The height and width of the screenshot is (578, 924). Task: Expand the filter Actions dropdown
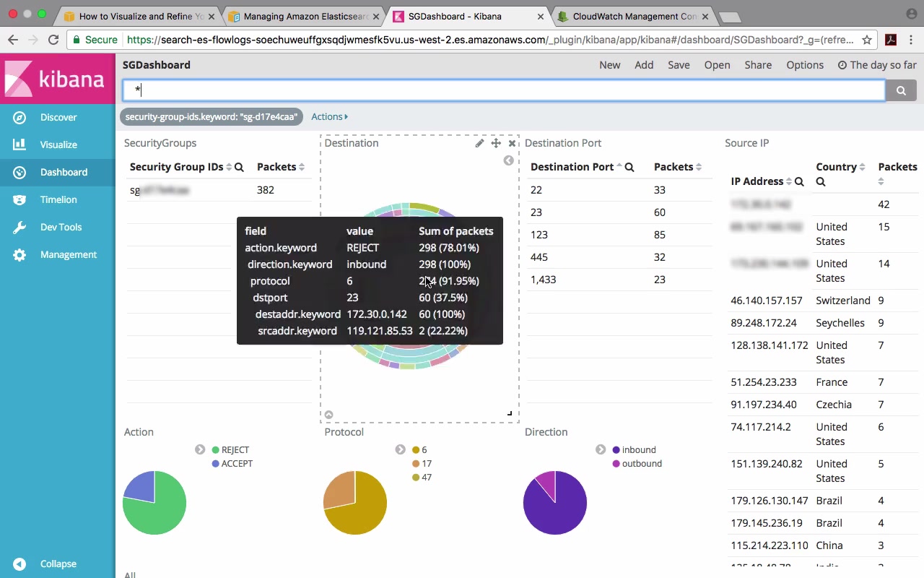pyautogui.click(x=329, y=116)
